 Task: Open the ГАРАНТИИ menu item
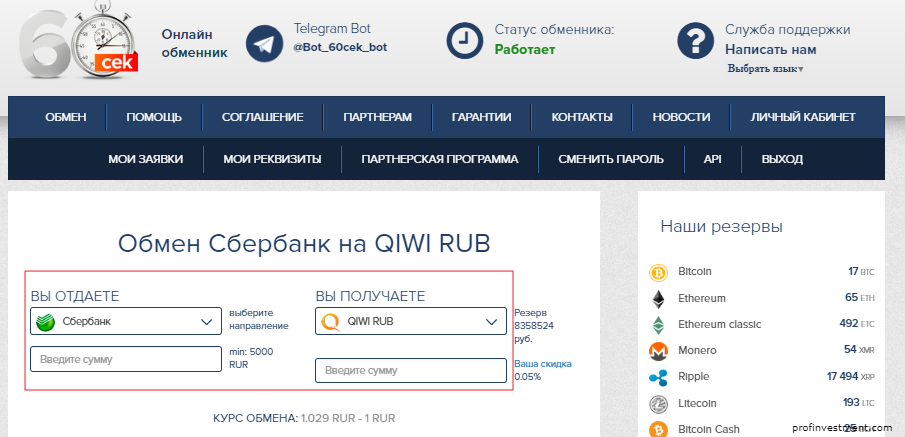pyautogui.click(x=481, y=117)
